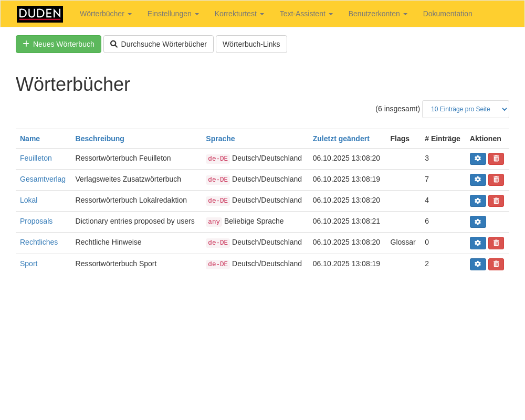Image resolution: width=525 pixels, height=420 pixels.
Task: Open the Gesamtverlag dictionary link
Action: click(43, 179)
